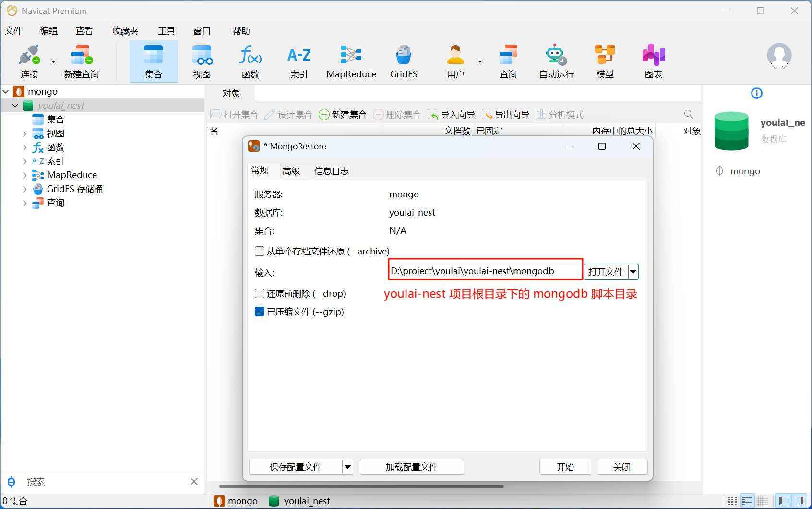Open the dropdown arrow next to 用户 toolbar
Screen dimensions: 812x509
[x=480, y=61]
